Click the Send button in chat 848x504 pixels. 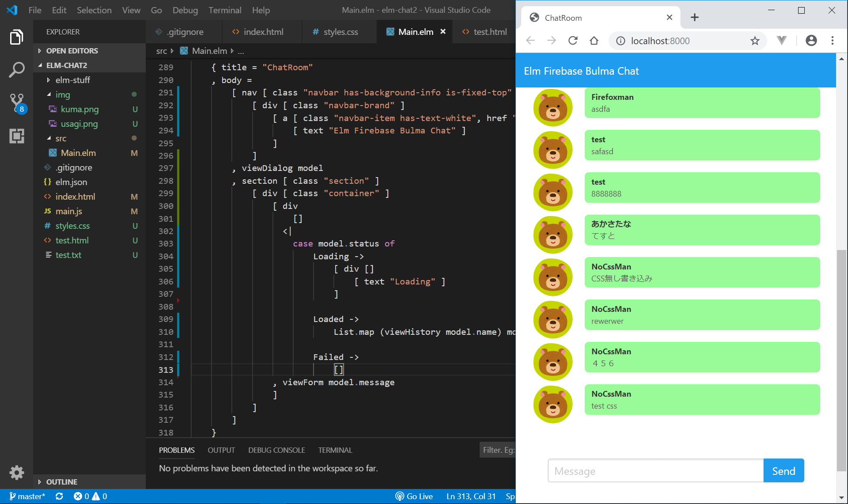coord(784,471)
